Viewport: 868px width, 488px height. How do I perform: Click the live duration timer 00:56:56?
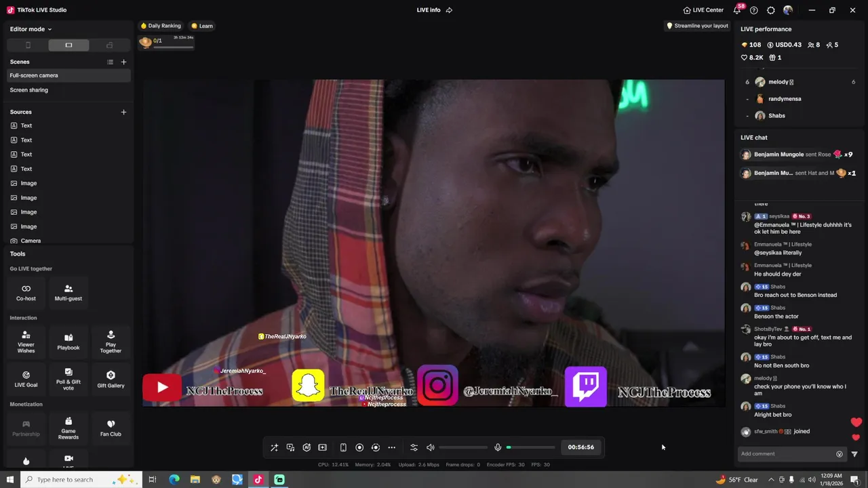pos(581,447)
